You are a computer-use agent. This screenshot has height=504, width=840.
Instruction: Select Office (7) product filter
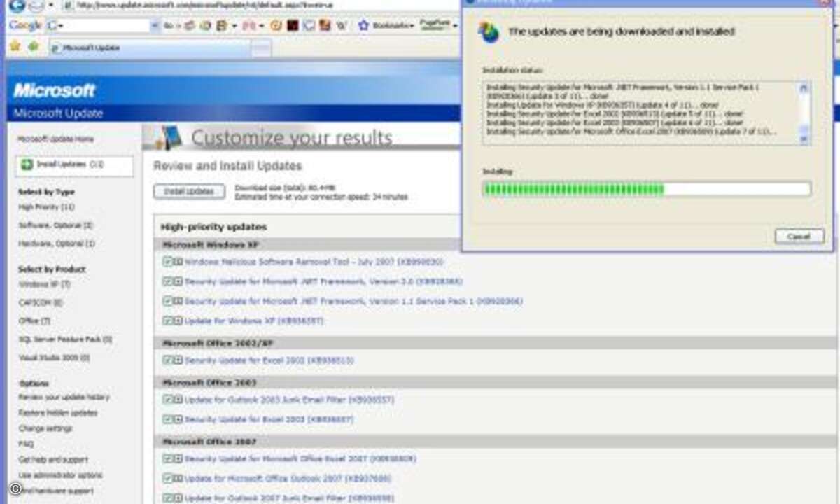tap(34, 321)
